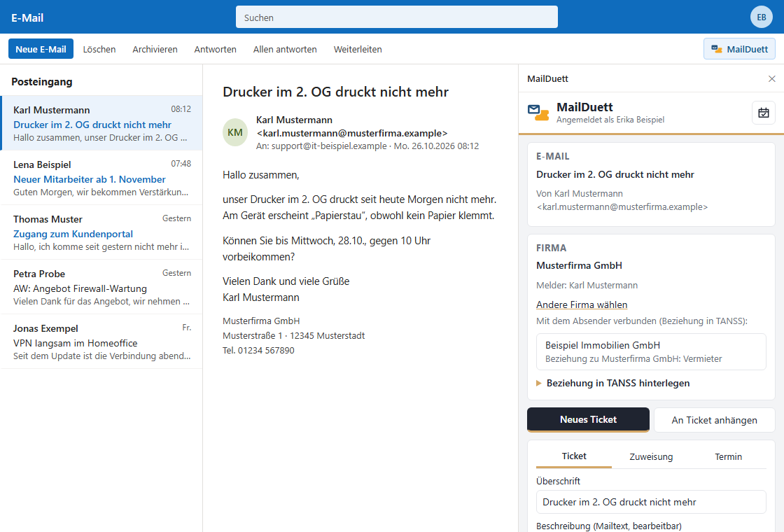This screenshot has width=784, height=532.
Task: Click the Melder: Karl Mustermann line
Action: click(x=587, y=285)
